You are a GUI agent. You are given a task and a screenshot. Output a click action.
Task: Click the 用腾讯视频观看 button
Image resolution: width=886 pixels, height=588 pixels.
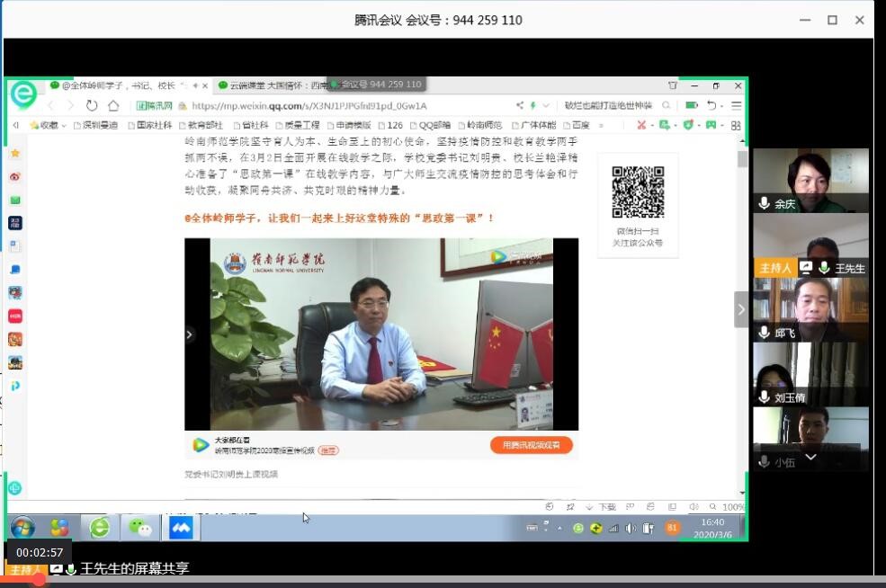pyautogui.click(x=531, y=445)
